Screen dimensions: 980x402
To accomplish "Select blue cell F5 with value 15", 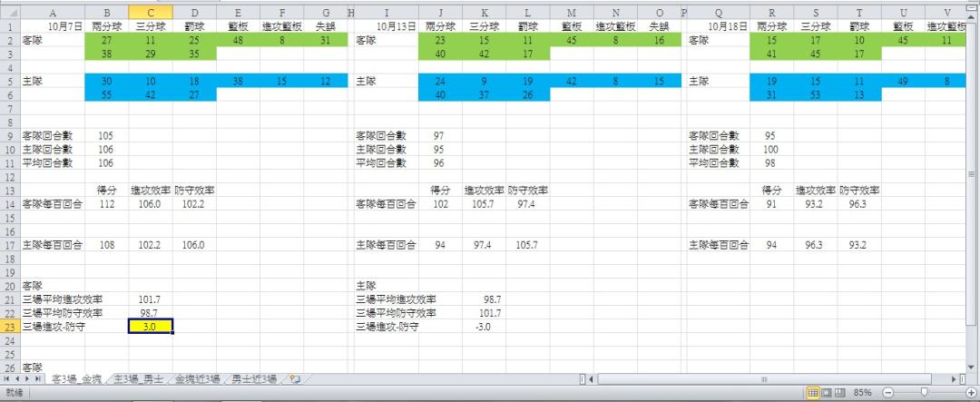I will [x=282, y=81].
